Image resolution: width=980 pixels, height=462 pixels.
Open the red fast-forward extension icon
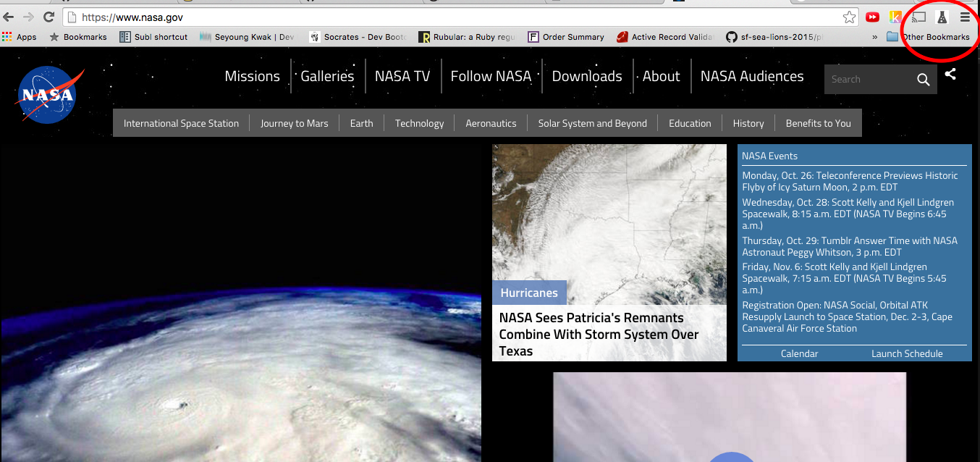(x=873, y=17)
